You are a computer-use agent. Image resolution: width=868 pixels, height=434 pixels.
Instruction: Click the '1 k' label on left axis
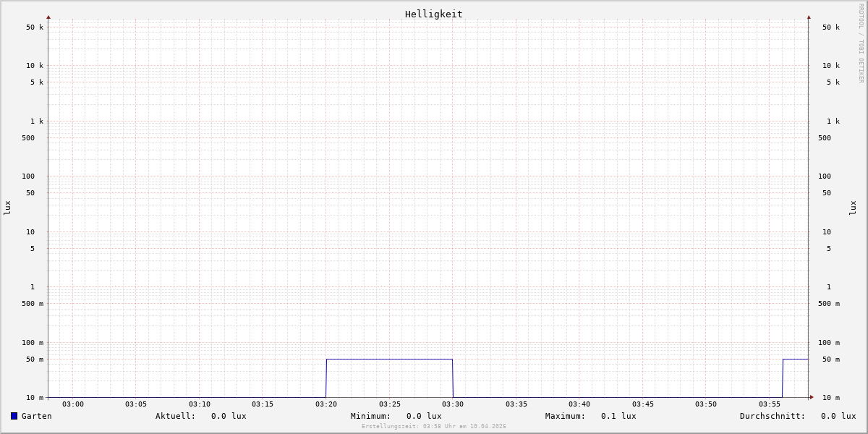[37, 122]
